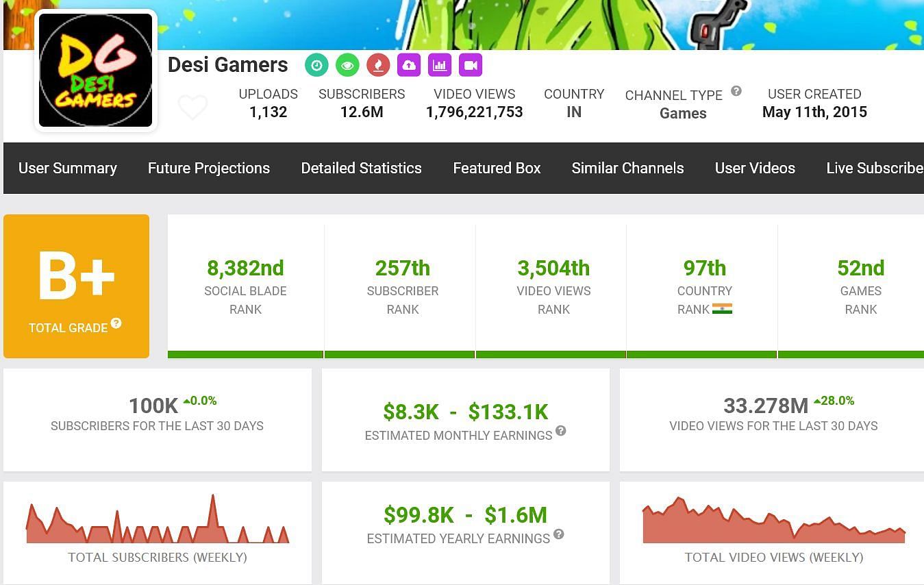
Task: Open the Featured Box tab
Action: [x=497, y=168]
